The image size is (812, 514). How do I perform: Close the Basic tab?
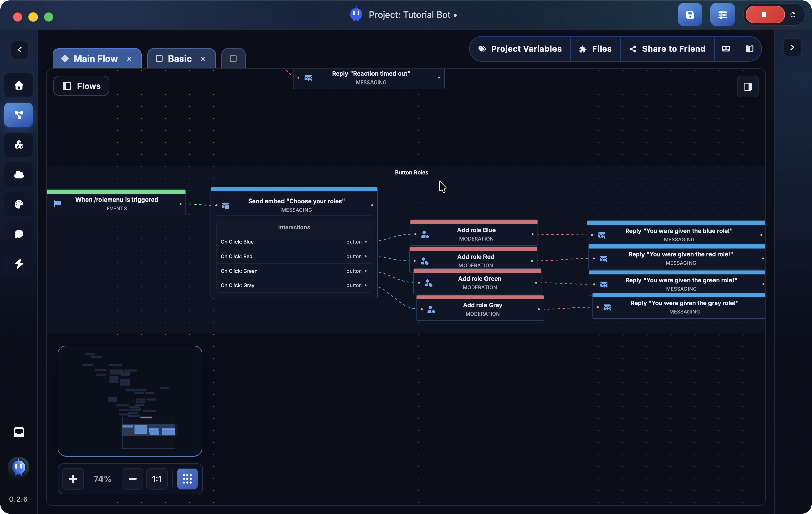[x=203, y=59]
